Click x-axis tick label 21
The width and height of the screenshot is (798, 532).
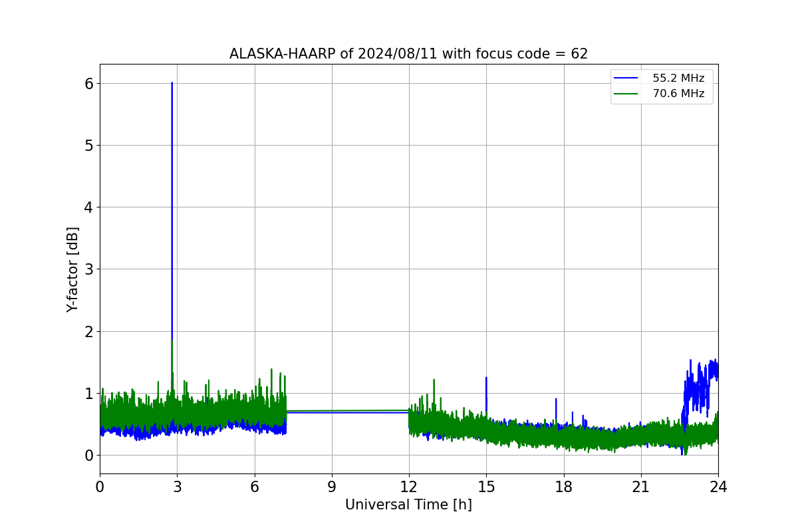[641, 486]
